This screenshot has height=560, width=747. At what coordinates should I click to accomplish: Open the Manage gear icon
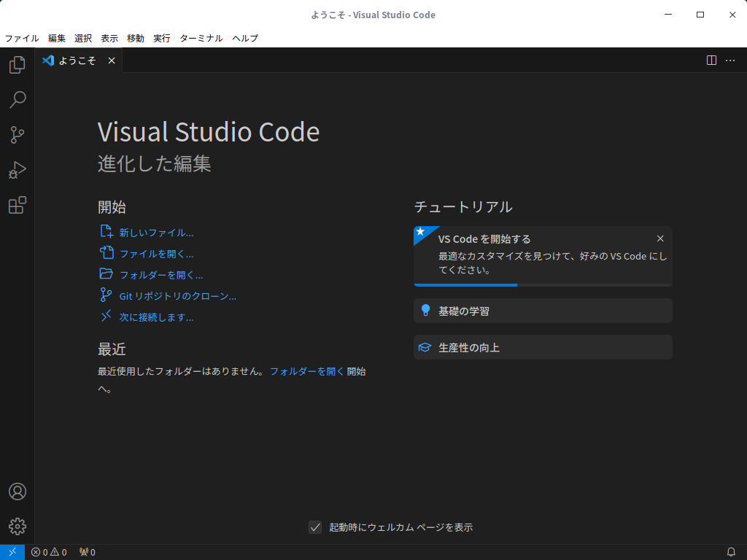pos(18,526)
